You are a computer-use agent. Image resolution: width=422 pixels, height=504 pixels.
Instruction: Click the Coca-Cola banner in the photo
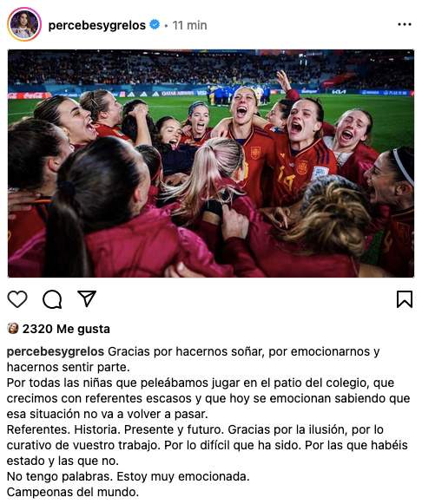[x=29, y=95]
